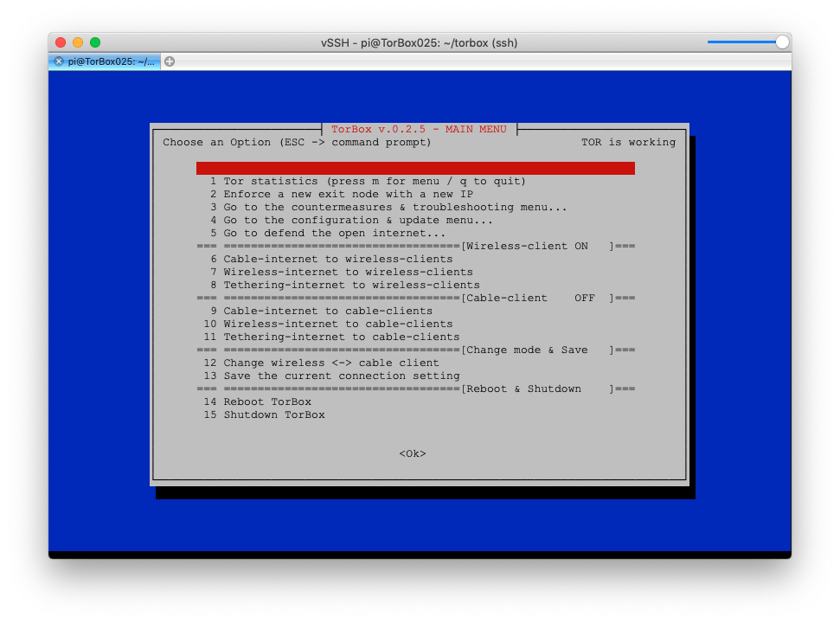This screenshot has width=840, height=623.
Task: Choose Save the current connection setting
Action: click(x=415, y=376)
